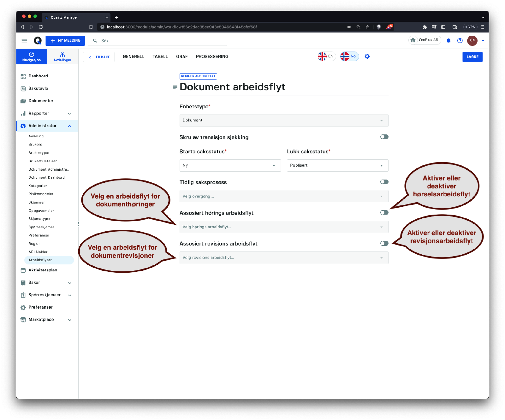
Task: Click the CK user avatar
Action: 472,40
